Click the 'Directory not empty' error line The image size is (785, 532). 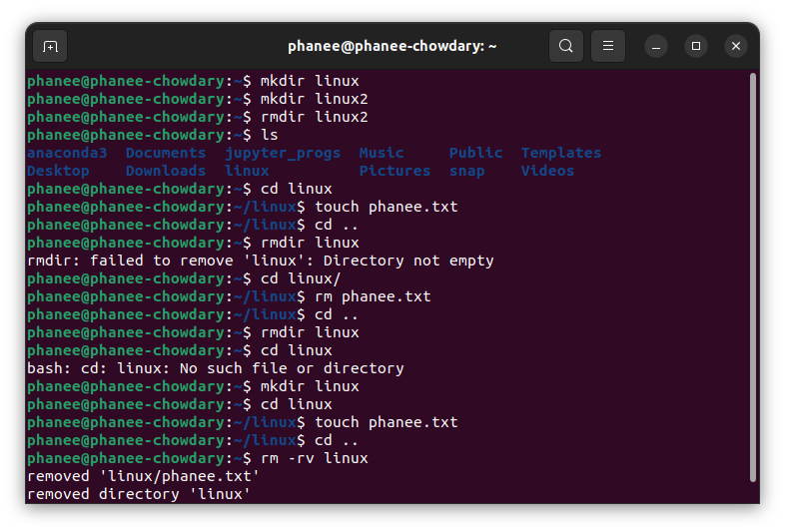tap(261, 261)
